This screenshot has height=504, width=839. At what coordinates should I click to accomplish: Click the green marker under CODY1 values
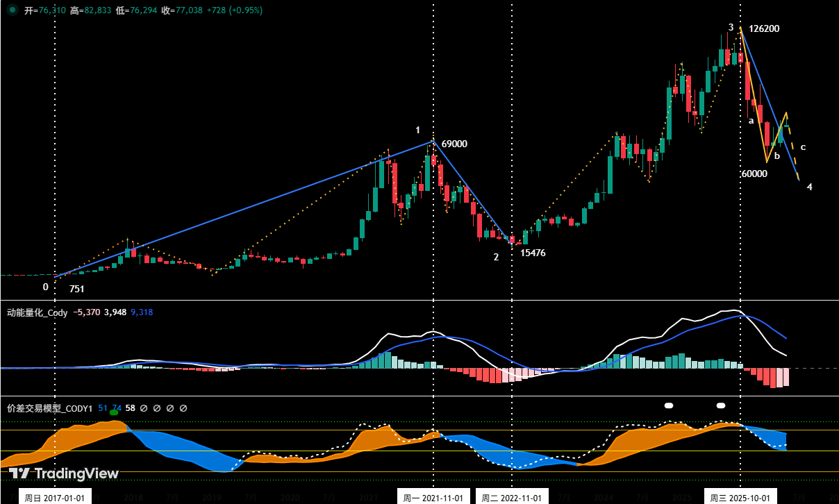click(114, 412)
